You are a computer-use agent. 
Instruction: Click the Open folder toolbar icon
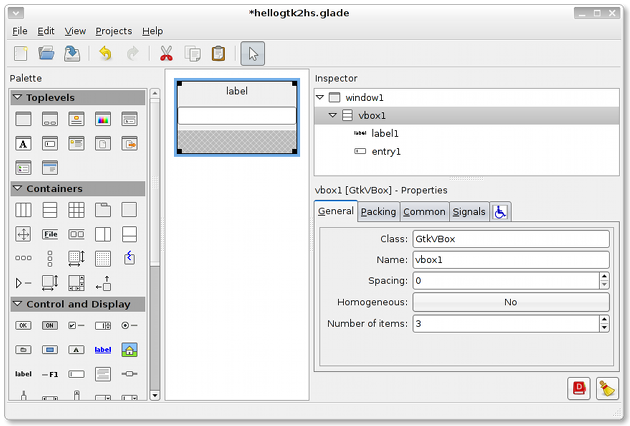tap(46, 54)
